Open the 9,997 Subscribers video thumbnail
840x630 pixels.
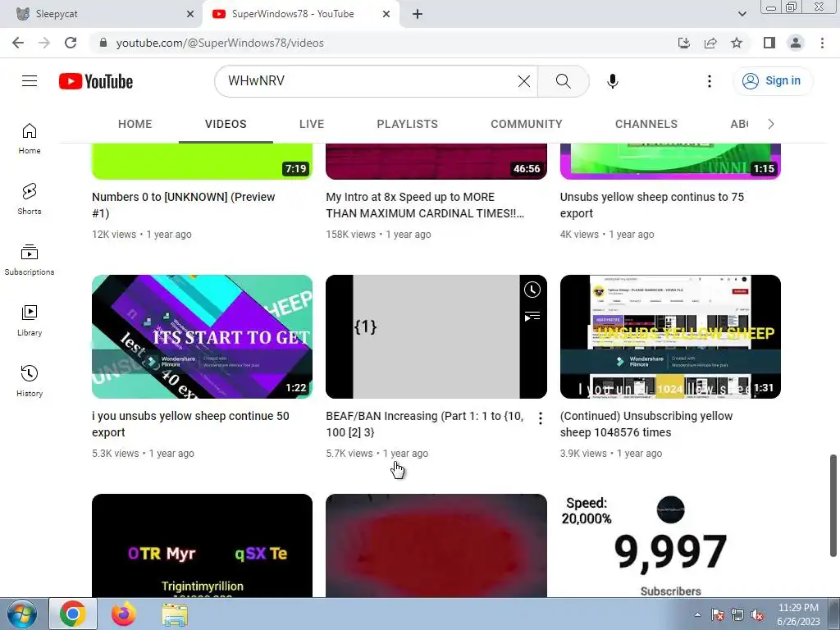(670, 546)
